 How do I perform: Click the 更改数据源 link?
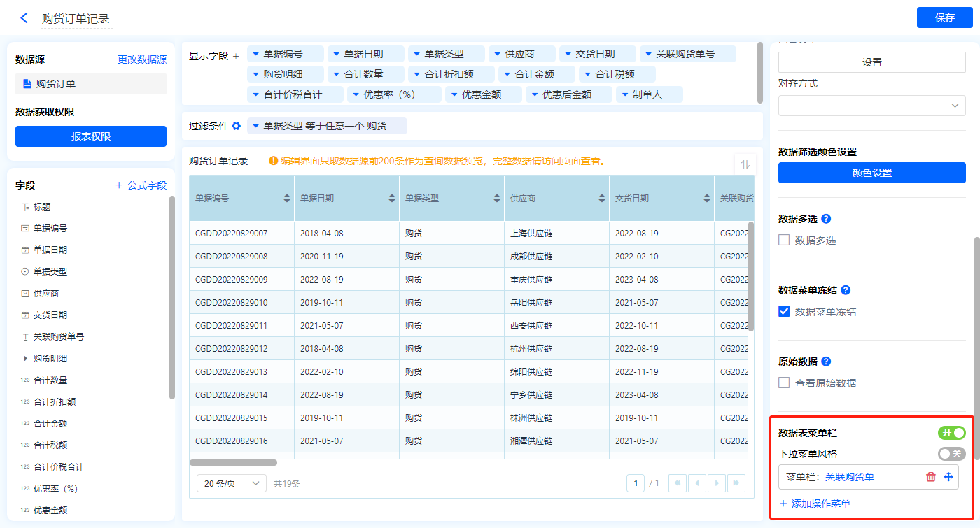(142, 60)
